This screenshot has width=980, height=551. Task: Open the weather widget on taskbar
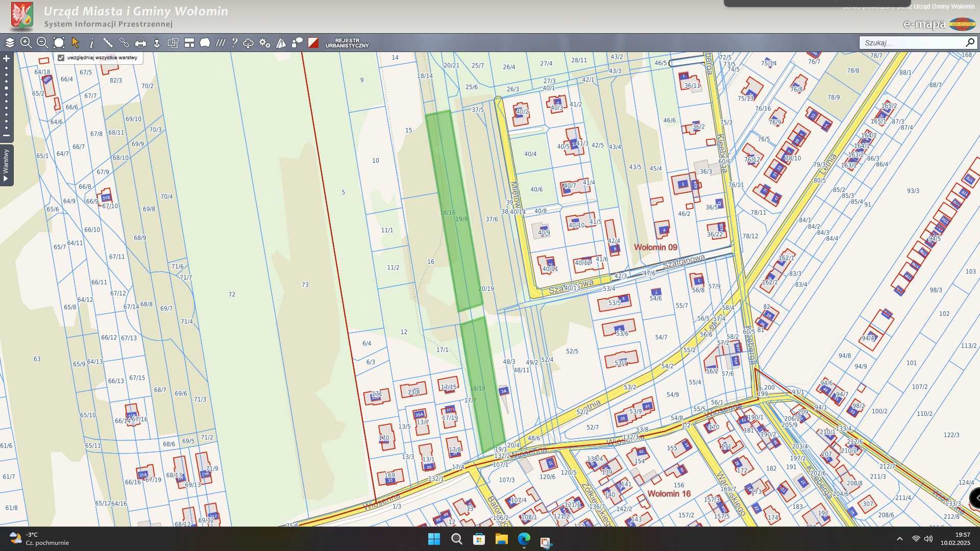pyautogui.click(x=39, y=539)
